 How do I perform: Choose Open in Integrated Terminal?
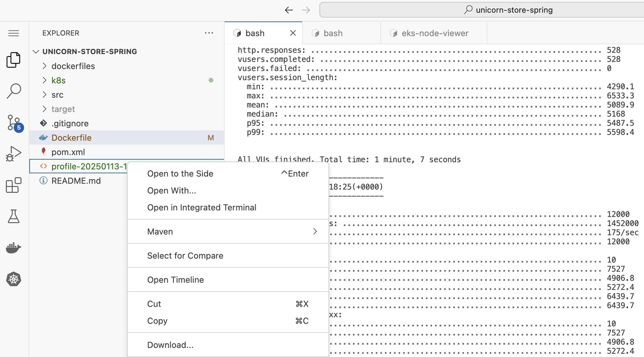click(x=228, y=208)
